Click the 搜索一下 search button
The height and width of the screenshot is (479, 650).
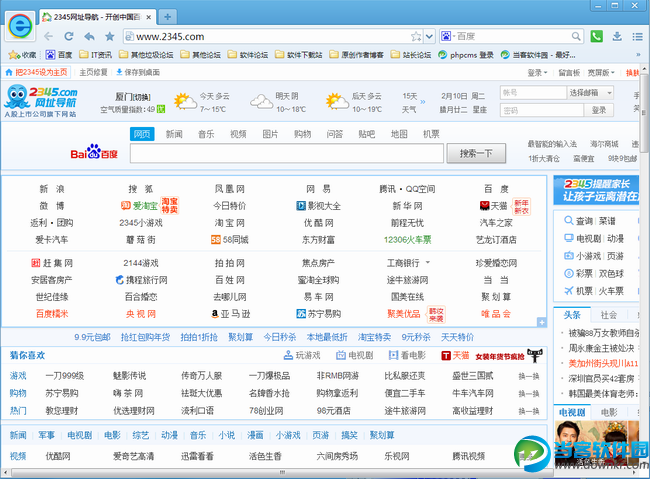[476, 154]
